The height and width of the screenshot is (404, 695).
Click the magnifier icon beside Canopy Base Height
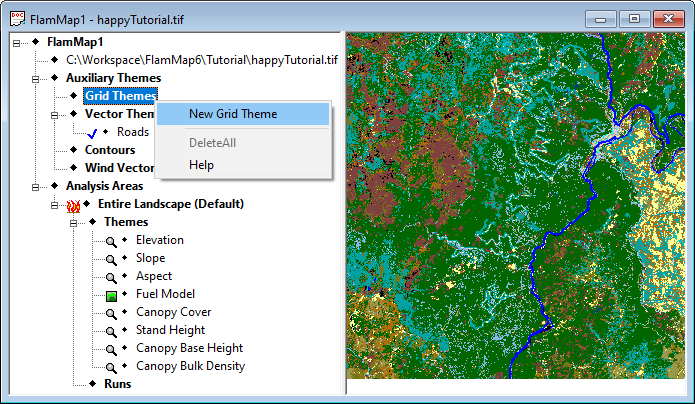(111, 350)
